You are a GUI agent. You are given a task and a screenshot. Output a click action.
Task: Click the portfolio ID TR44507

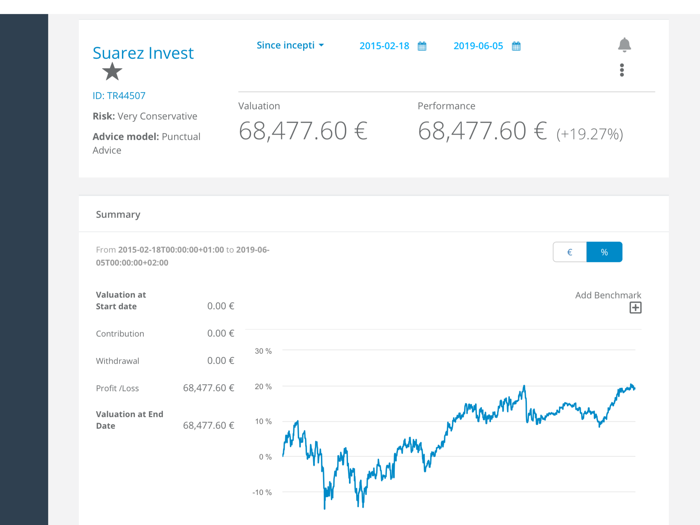click(119, 96)
